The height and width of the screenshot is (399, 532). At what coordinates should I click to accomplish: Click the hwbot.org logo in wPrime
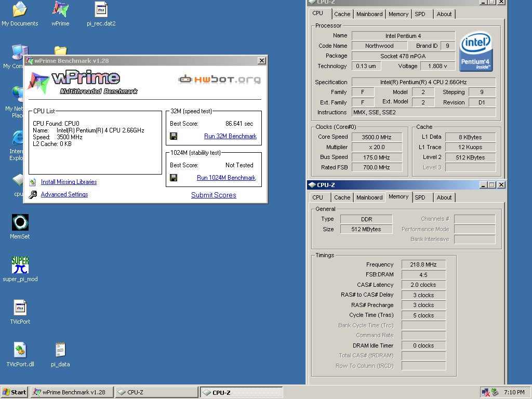coord(220,79)
